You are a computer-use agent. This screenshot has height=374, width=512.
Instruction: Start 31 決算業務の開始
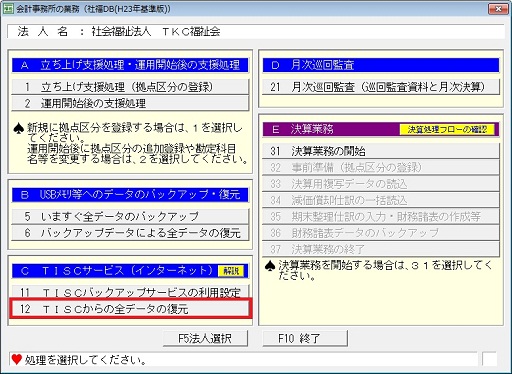(x=381, y=151)
